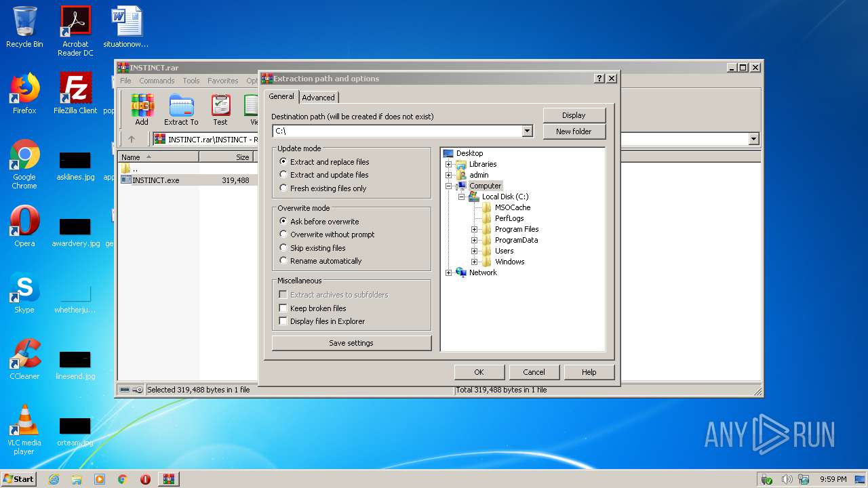The image size is (868, 488).
Task: Open the Destination path dropdown arrow
Action: (528, 131)
